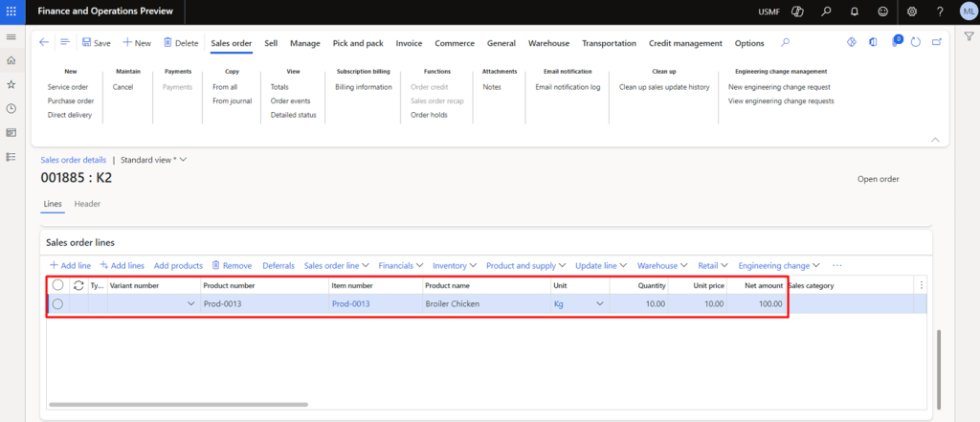
Task: Expand the Unit Kg dropdown
Action: coord(600,304)
